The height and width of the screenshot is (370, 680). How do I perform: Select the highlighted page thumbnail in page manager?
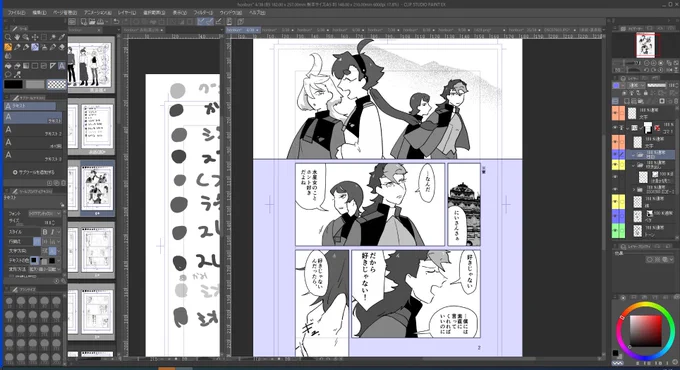[x=97, y=188]
